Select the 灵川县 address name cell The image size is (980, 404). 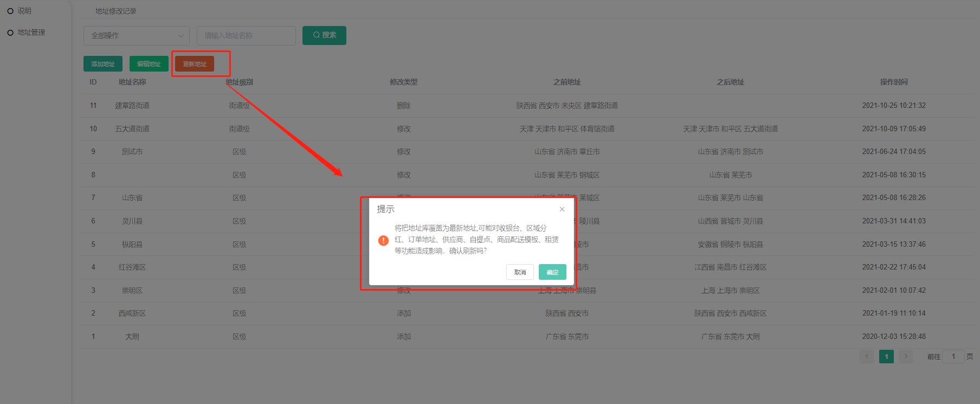pos(132,221)
